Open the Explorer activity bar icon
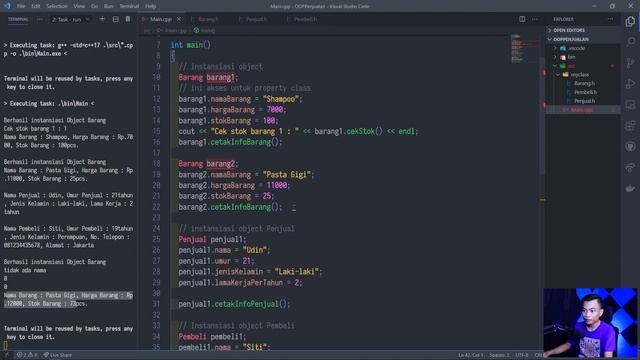The image size is (640, 360). pos(630,21)
